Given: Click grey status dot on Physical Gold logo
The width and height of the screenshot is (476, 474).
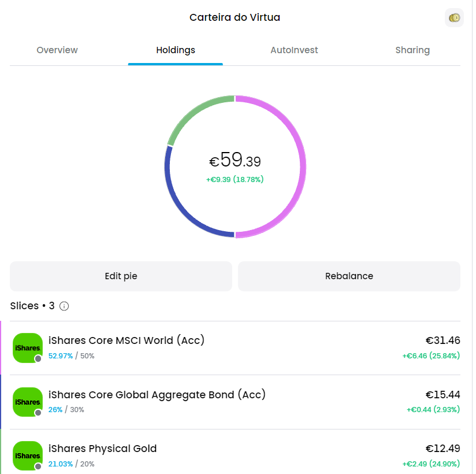Looking at the screenshot, I should point(38,466).
